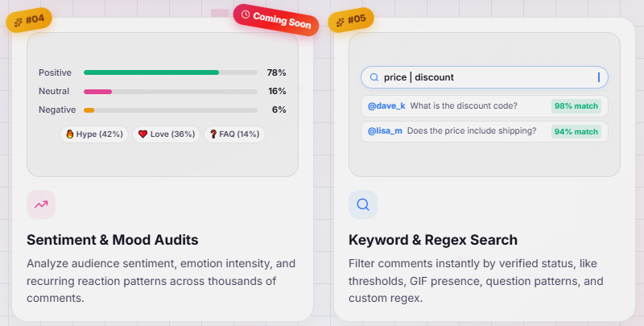
Task: Select the "What is the discount code?" comment
Action: pos(464,106)
